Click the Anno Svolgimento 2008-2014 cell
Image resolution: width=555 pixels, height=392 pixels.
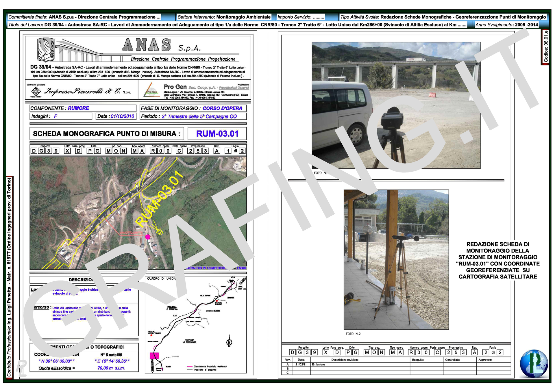[x=506, y=25]
